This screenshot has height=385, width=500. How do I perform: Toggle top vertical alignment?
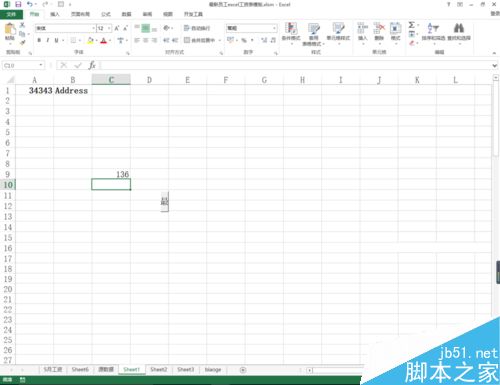point(137,28)
